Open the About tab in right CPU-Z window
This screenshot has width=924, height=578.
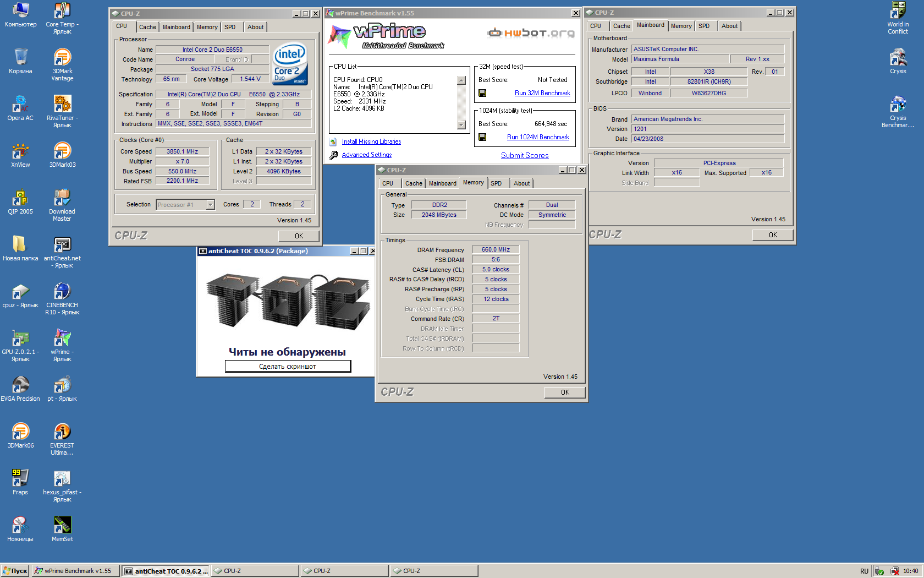[x=730, y=26]
